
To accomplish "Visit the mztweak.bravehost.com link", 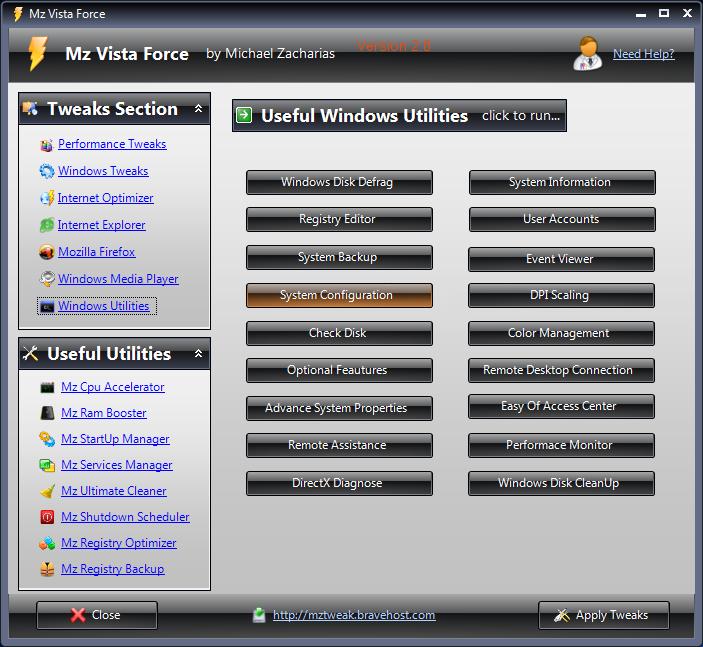I will pos(353,615).
